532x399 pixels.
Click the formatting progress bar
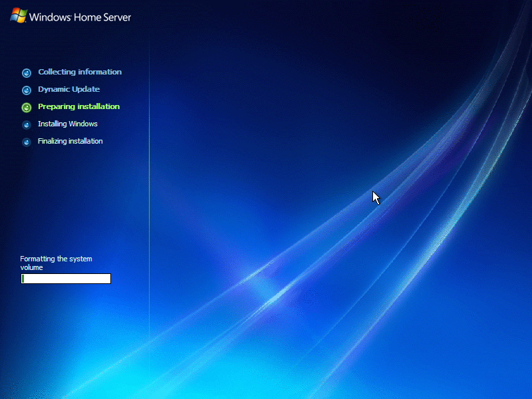click(65, 279)
